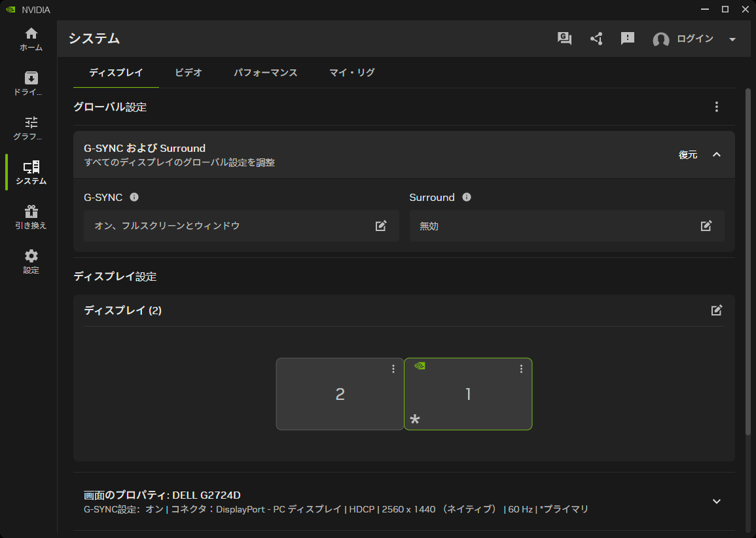Select display 2 thumbnail
Image resolution: width=756 pixels, height=538 pixels.
(340, 394)
